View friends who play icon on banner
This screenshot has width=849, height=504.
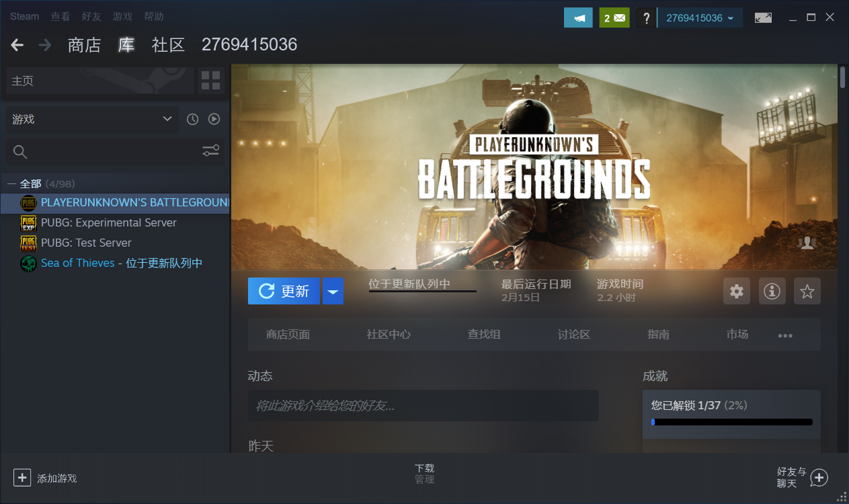tap(807, 243)
